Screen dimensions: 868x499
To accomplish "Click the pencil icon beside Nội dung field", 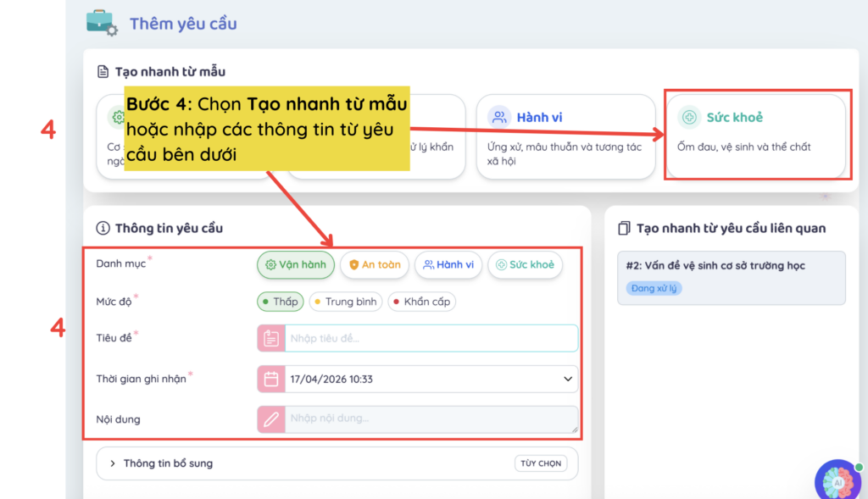I will point(270,419).
